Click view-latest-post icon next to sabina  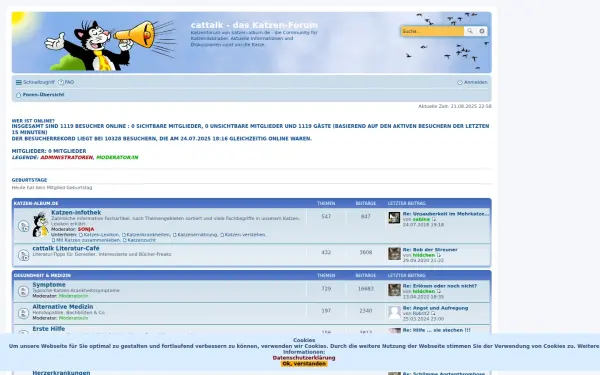434,219
